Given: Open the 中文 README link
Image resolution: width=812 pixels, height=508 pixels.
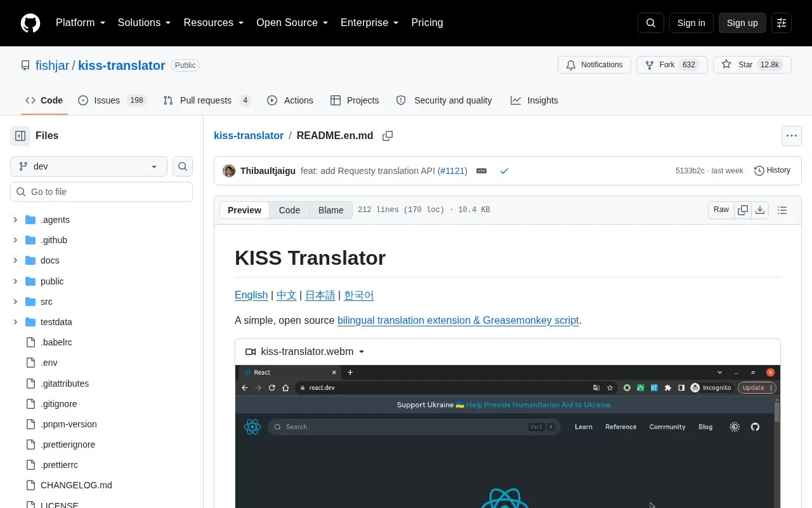Looking at the screenshot, I should (286, 295).
